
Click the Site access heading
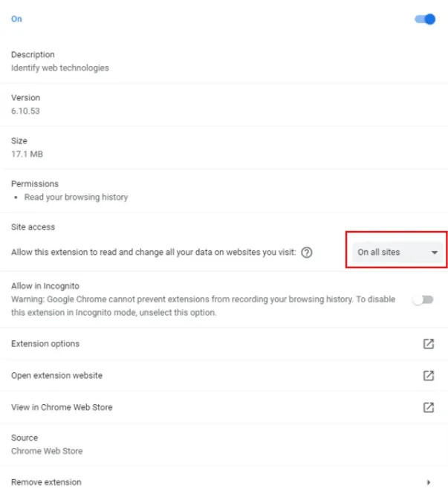coord(33,227)
